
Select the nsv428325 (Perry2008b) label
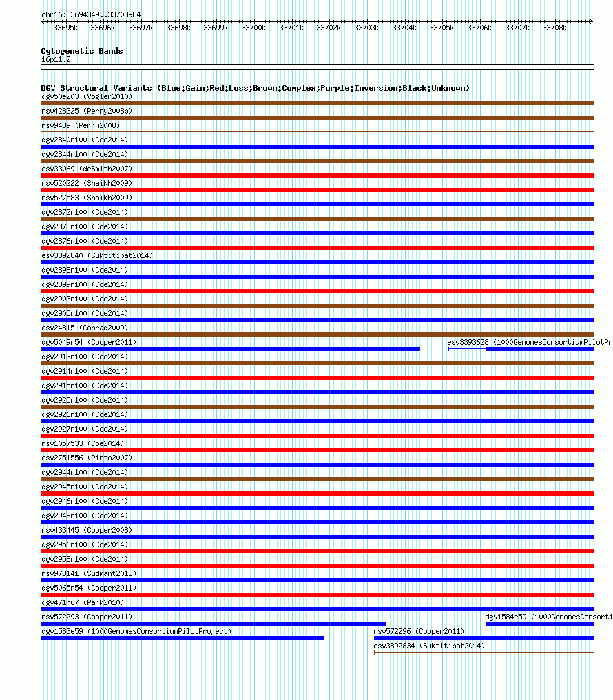[87, 111]
